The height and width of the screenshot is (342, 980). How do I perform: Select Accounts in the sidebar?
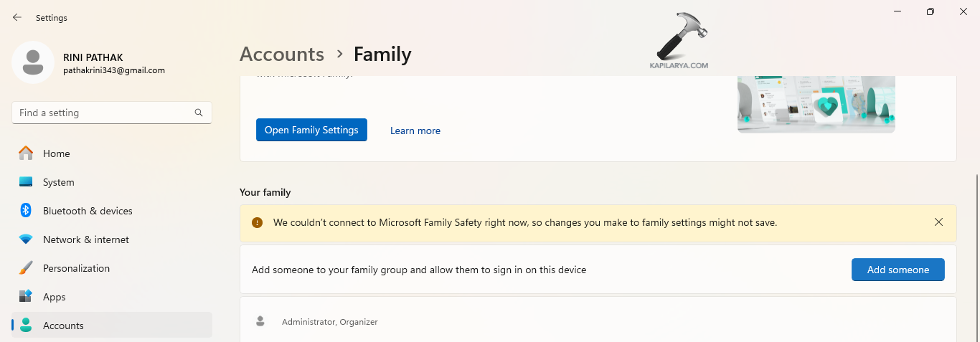63,326
